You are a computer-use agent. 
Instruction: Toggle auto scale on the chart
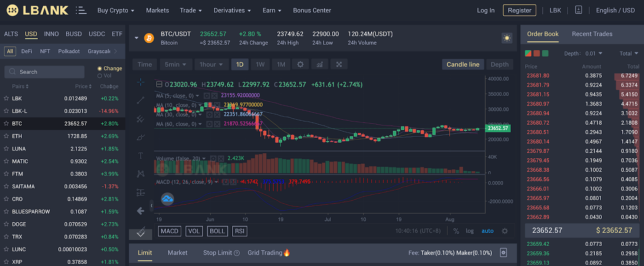pos(488,231)
